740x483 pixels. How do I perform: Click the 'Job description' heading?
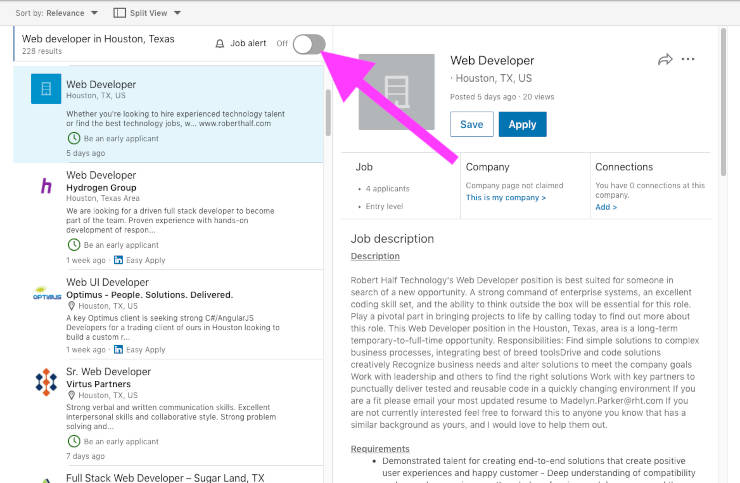coord(392,239)
